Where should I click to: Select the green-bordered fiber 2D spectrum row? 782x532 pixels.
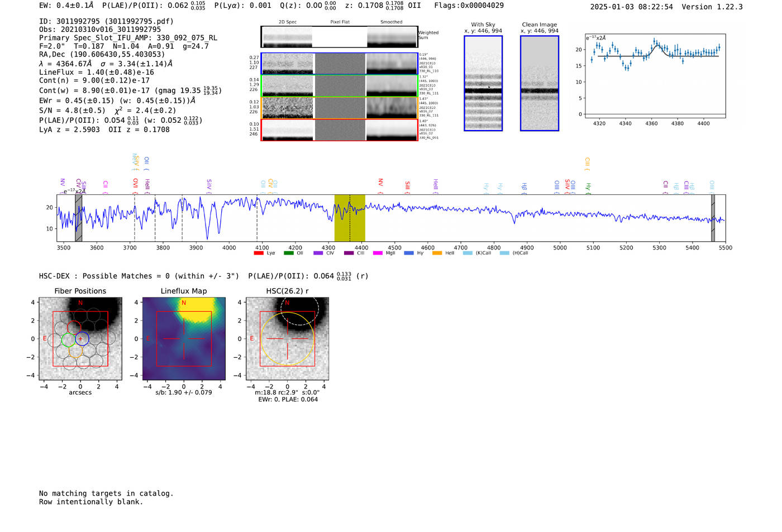339,86
